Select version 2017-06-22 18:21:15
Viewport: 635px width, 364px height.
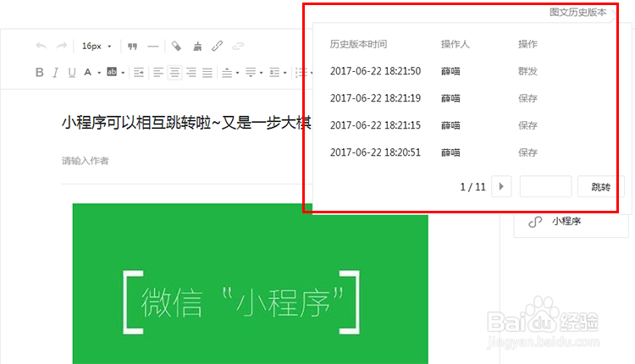375,125
